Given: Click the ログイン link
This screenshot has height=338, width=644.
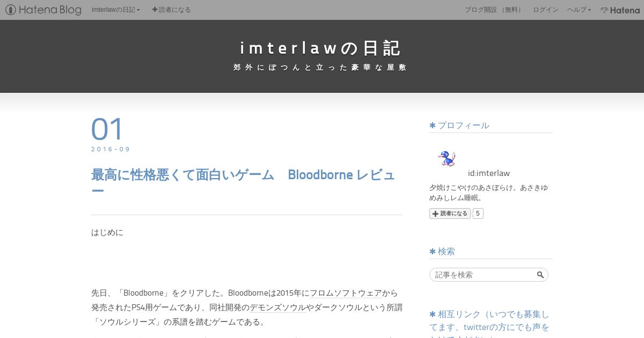Looking at the screenshot, I should 545,10.
